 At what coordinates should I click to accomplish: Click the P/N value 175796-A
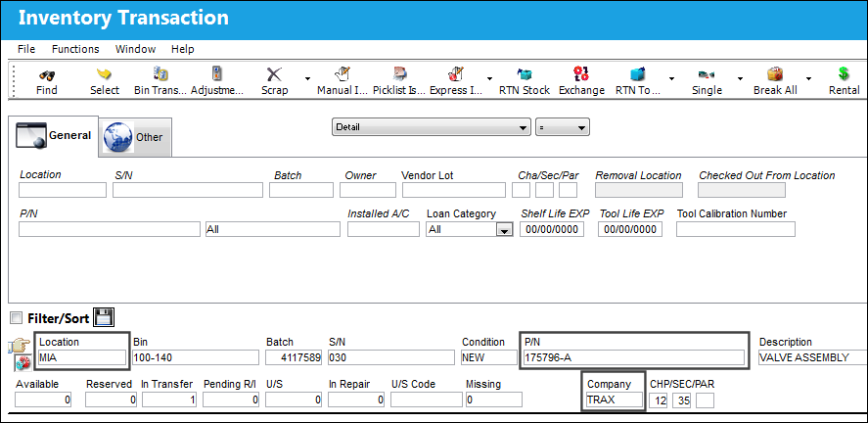point(634,357)
